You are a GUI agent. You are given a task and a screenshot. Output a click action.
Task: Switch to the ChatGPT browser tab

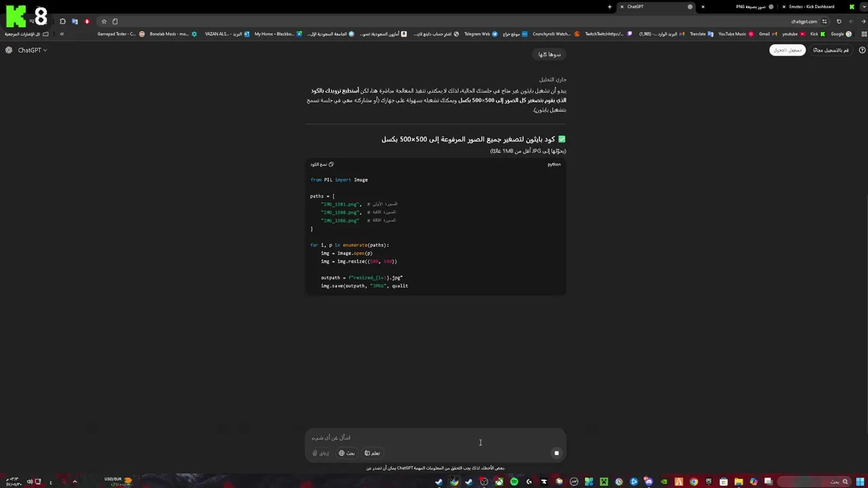[x=654, y=7]
